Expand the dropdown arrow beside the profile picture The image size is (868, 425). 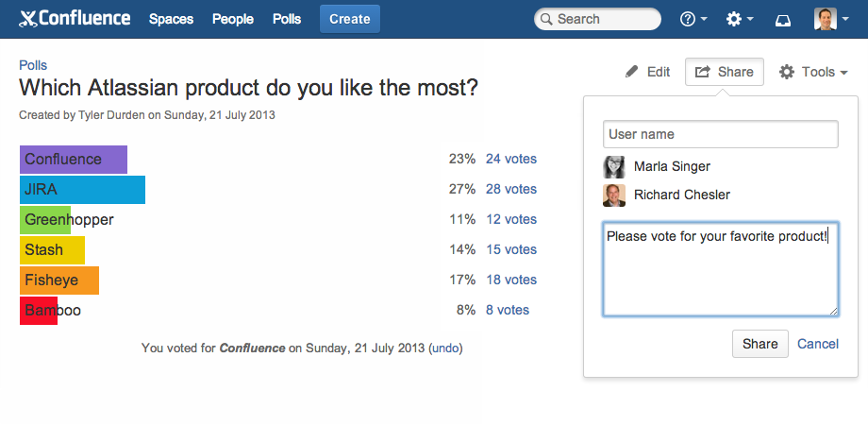click(x=844, y=19)
